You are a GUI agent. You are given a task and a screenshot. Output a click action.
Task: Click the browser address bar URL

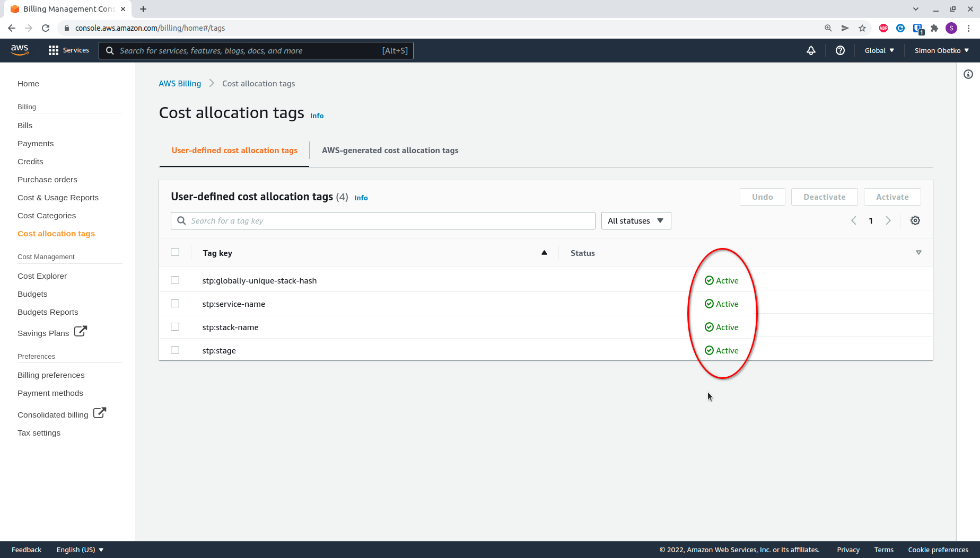pyautogui.click(x=150, y=28)
